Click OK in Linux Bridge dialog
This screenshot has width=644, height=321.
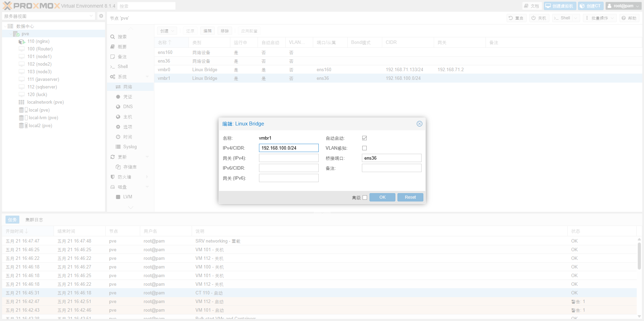coord(382,197)
